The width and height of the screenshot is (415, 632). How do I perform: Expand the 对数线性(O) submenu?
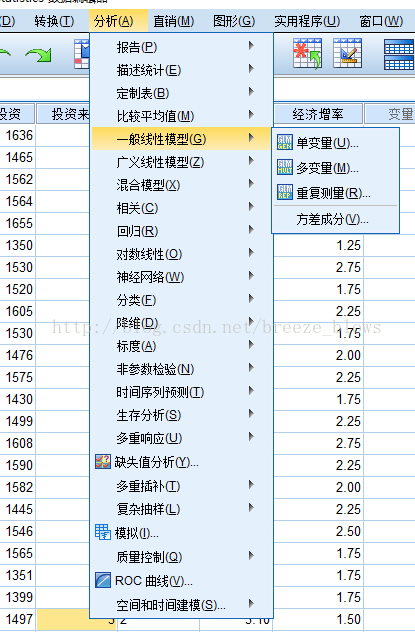pyautogui.click(x=182, y=254)
